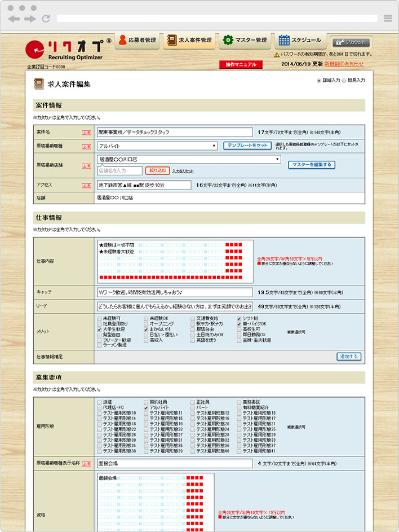This screenshot has width=399, height=532.
Task: Click 店舗名を入力 filter field
Action: (x=119, y=171)
